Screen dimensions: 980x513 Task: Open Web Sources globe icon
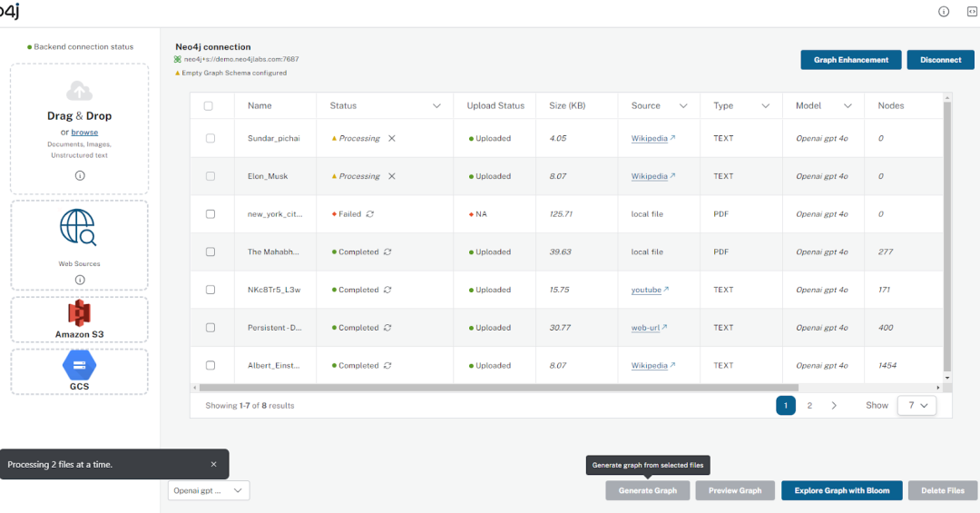78,227
